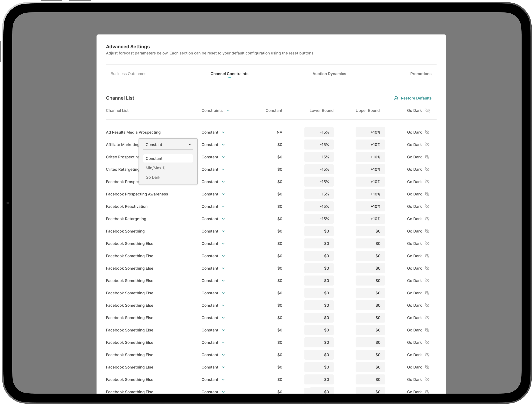Collapse the open Constant dropdown with the up chevron
Image resolution: width=532 pixels, height=404 pixels.
click(190, 144)
